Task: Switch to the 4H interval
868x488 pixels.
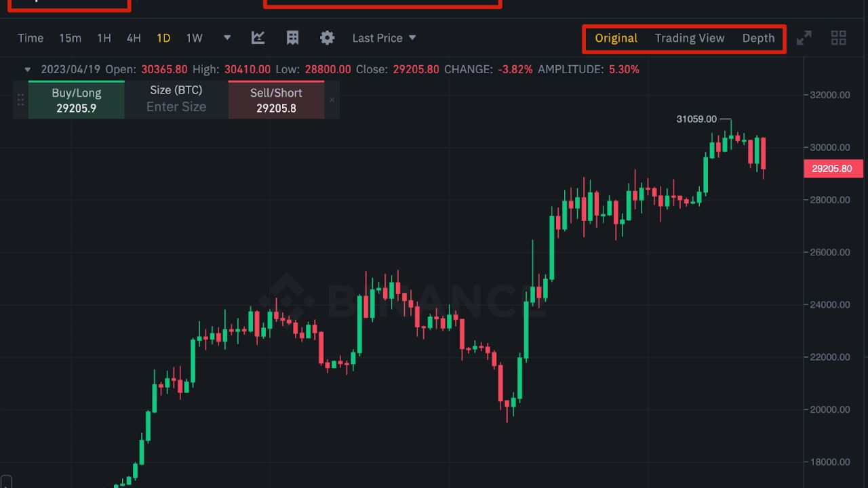Action: click(133, 38)
